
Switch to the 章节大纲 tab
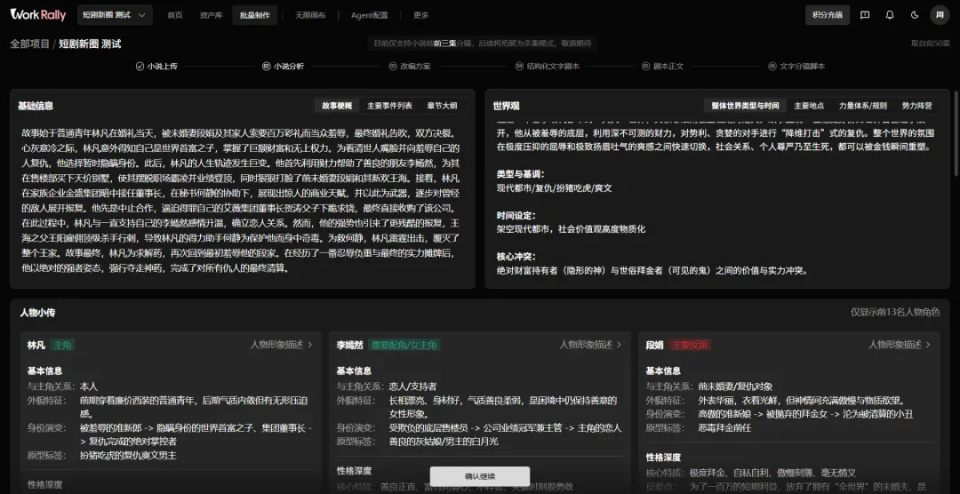click(442, 105)
